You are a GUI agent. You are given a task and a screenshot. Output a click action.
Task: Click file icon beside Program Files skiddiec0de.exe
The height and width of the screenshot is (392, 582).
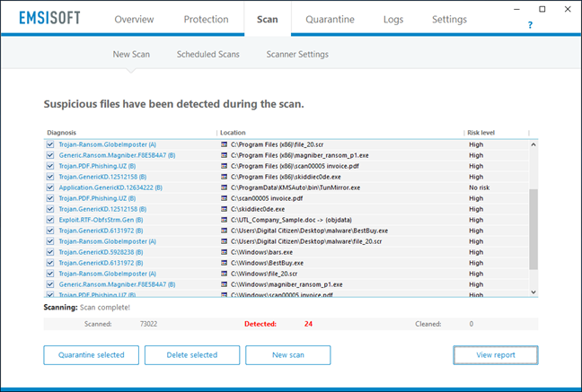point(225,177)
